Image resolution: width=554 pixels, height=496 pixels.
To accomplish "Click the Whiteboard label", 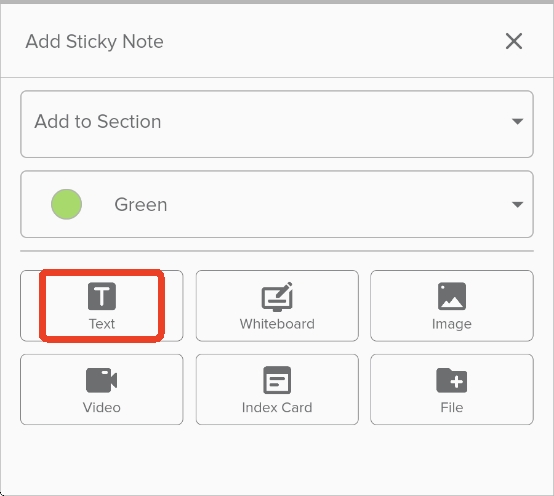I will (277, 324).
